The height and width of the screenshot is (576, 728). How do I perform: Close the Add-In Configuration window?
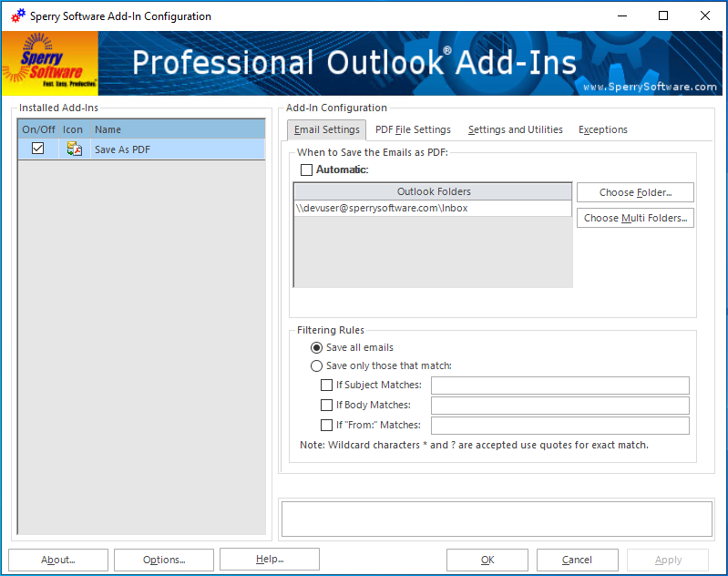(705, 15)
